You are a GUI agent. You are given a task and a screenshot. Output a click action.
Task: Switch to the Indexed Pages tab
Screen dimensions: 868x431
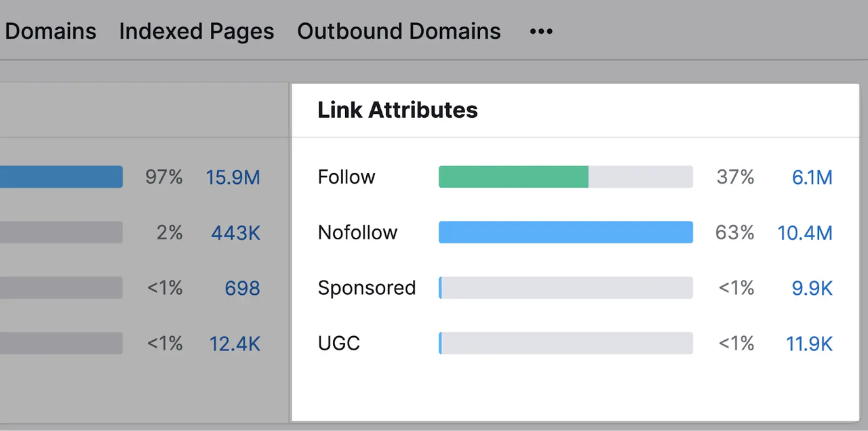(197, 32)
